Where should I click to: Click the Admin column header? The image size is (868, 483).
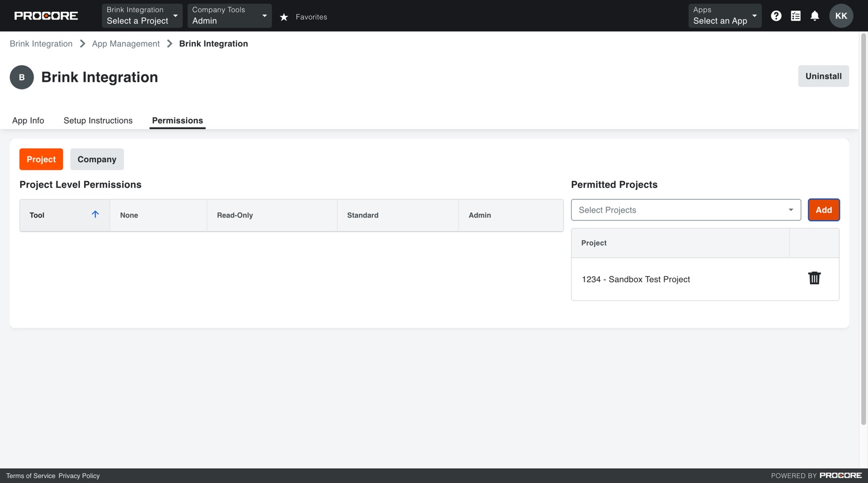510,215
